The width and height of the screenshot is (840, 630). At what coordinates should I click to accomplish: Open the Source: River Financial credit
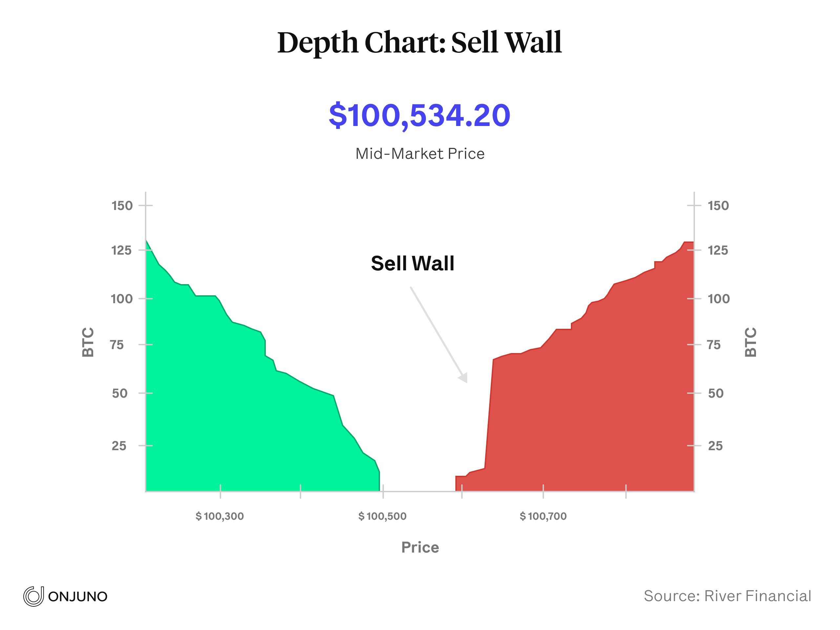tap(727, 596)
